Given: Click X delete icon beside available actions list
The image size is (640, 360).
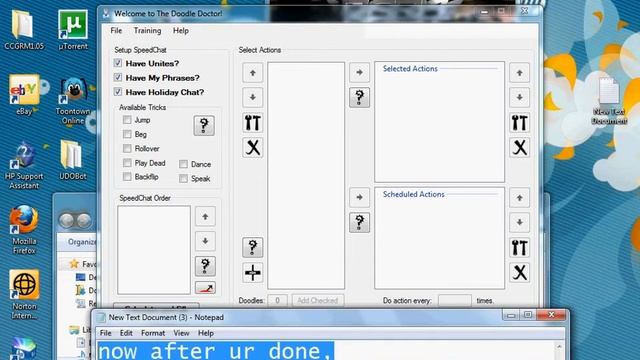Looking at the screenshot, I should (253, 147).
